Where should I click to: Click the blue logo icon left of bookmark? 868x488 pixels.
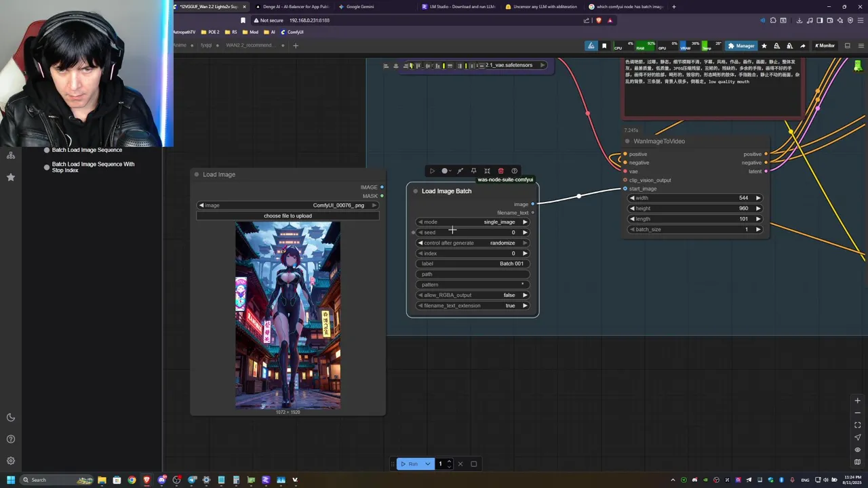click(x=591, y=45)
